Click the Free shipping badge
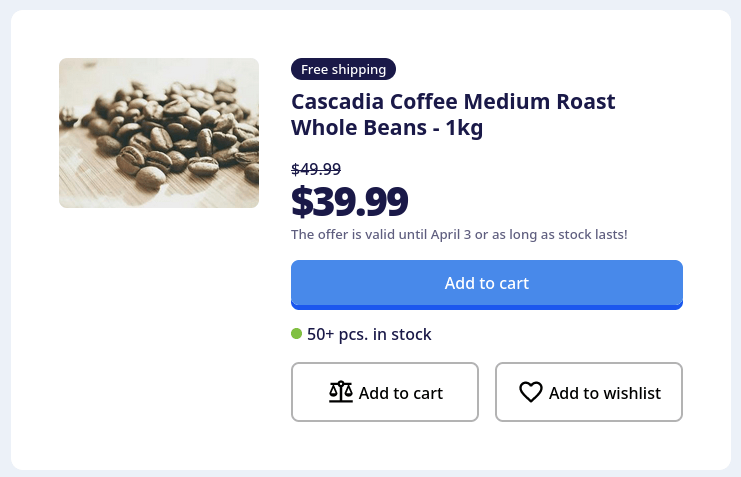Screen dimensions: 741x477 [x=343, y=69]
